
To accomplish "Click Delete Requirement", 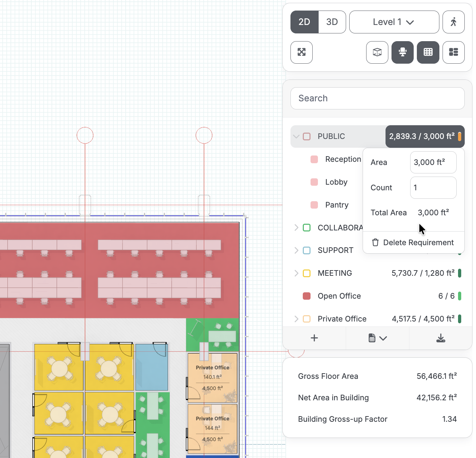I will tap(413, 242).
